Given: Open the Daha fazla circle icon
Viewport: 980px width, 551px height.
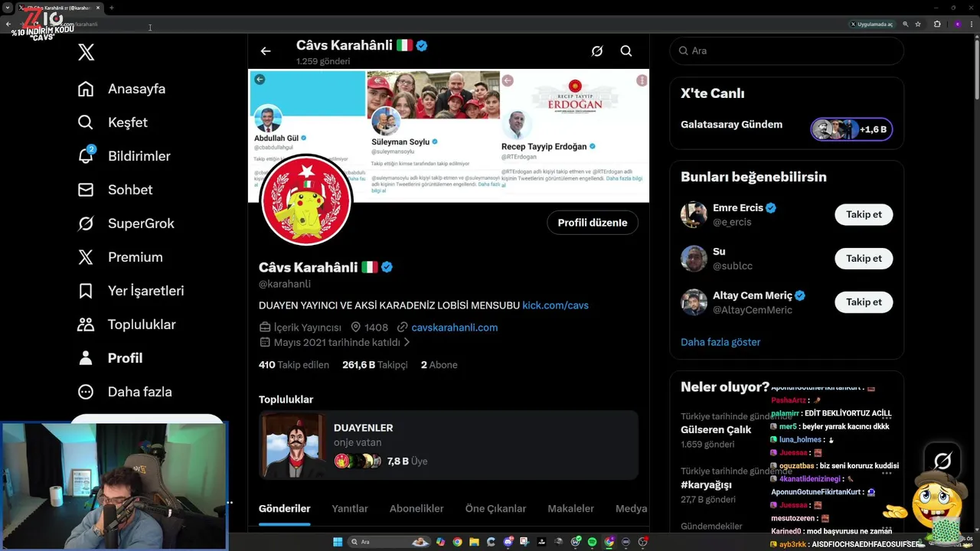Looking at the screenshot, I should (86, 392).
